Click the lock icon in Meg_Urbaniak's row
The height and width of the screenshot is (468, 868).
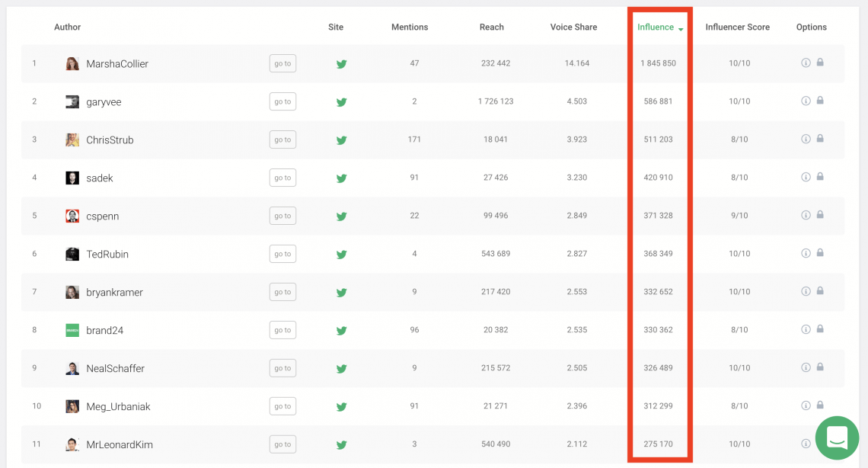click(x=820, y=405)
